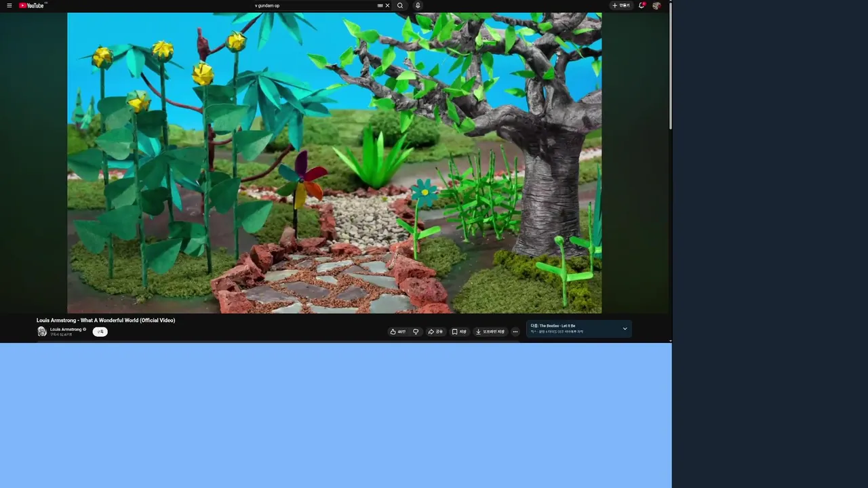Dislike the video with thumbs down

[x=416, y=331]
